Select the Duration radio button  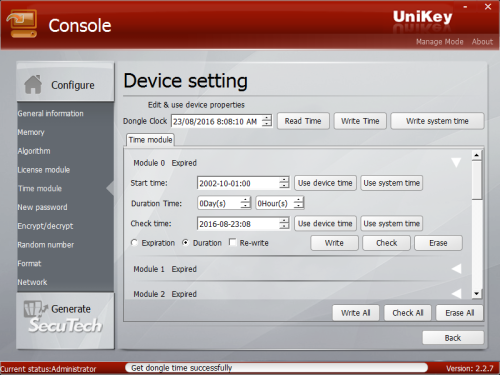pos(185,243)
